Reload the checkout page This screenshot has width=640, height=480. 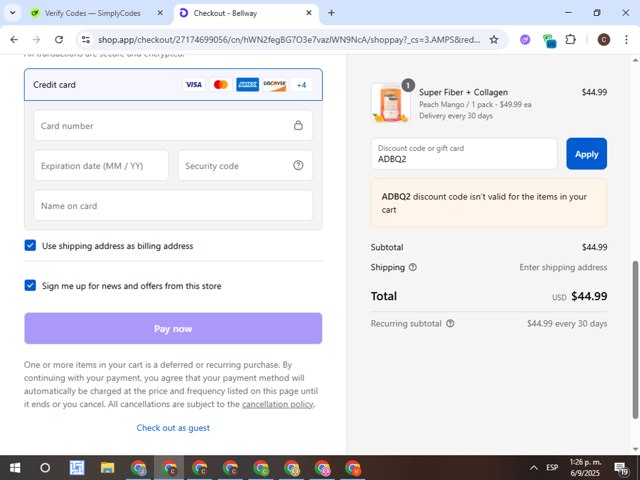click(59, 40)
